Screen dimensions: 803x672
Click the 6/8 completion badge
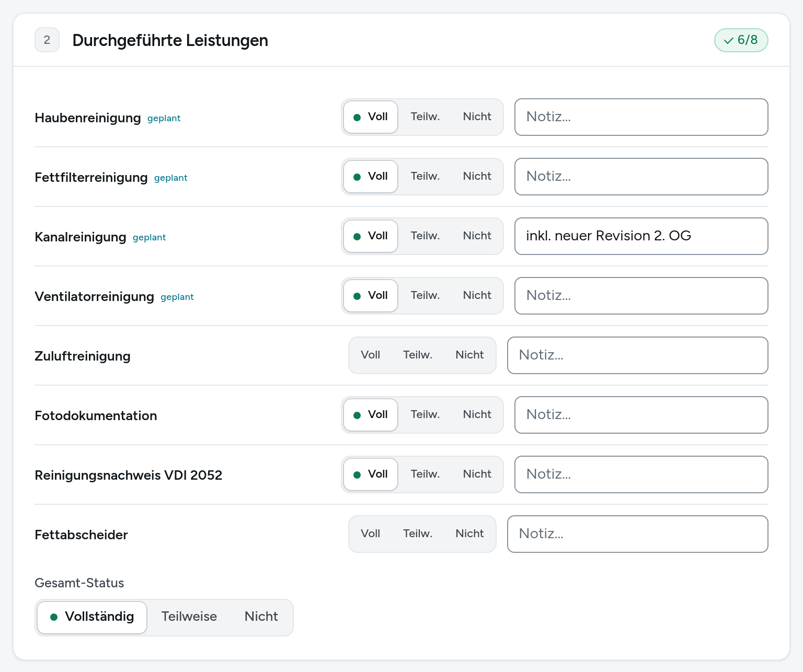741,40
